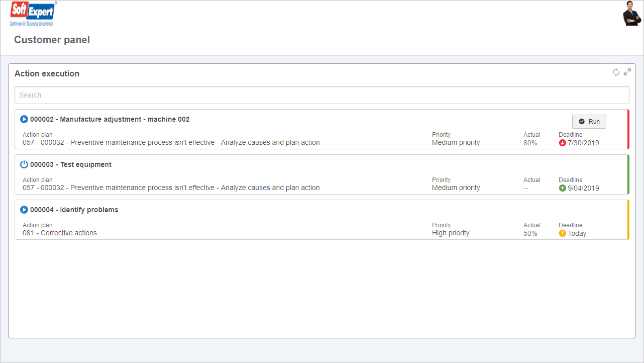644x363 pixels.
Task: Refresh the Action execution widget
Action: point(616,72)
